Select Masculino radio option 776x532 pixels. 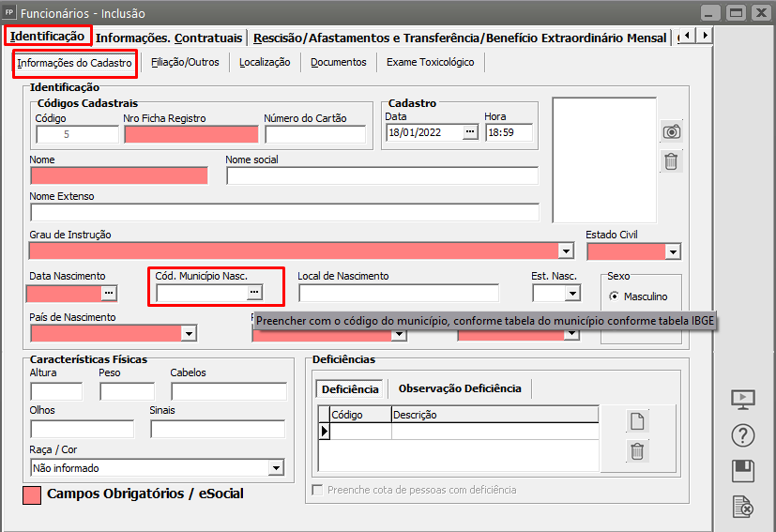pyautogui.click(x=615, y=296)
